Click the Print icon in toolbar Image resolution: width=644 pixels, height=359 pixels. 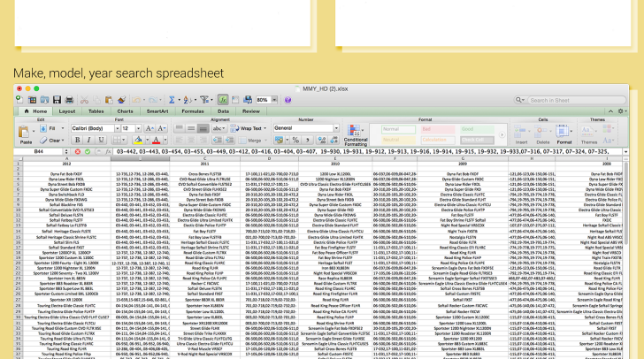70,100
